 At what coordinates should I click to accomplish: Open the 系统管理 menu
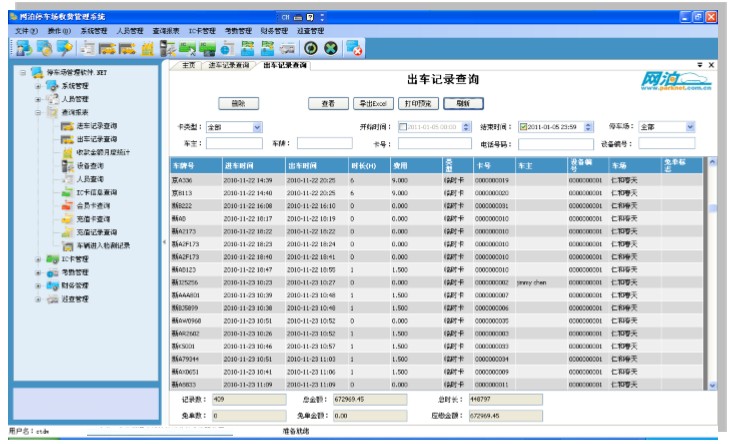(x=94, y=31)
